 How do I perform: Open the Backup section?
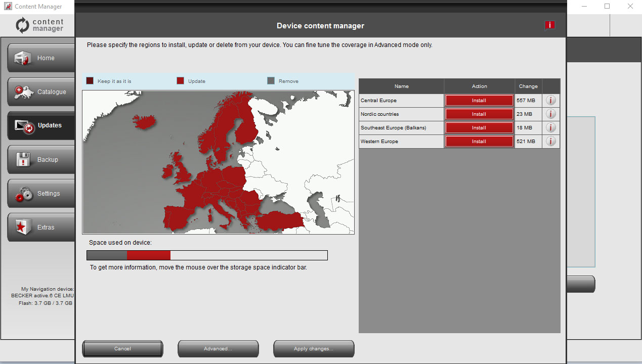41,160
